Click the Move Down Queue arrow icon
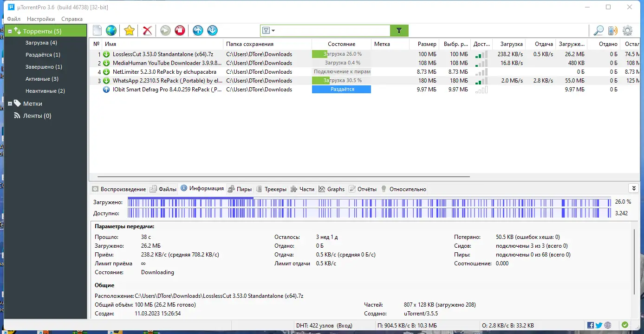This screenshot has height=334, width=644. click(212, 31)
